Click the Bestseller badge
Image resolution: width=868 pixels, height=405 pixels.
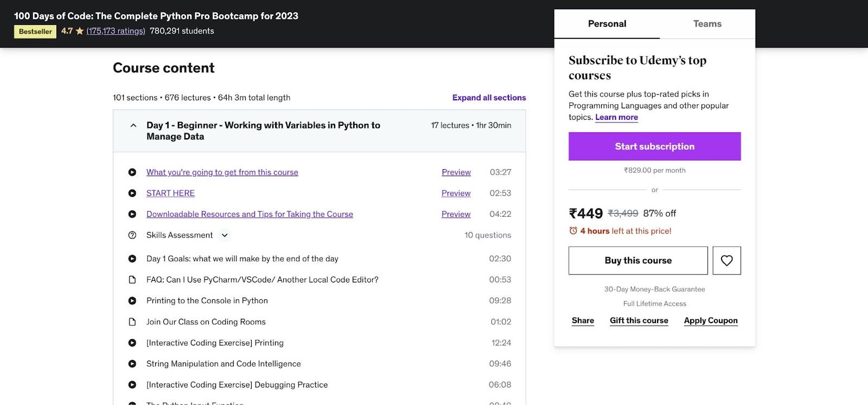(35, 31)
